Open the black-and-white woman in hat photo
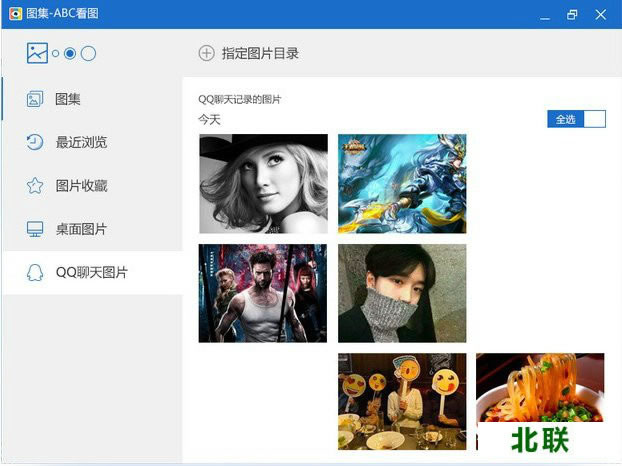Viewport: 622px width, 466px height. click(263, 183)
